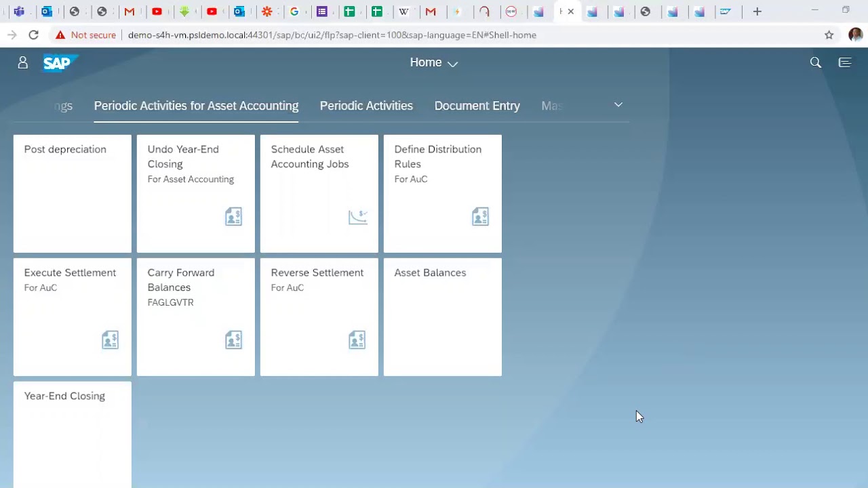This screenshot has height=488, width=868.
Task: Open the list menu icon beside search
Action: point(845,62)
